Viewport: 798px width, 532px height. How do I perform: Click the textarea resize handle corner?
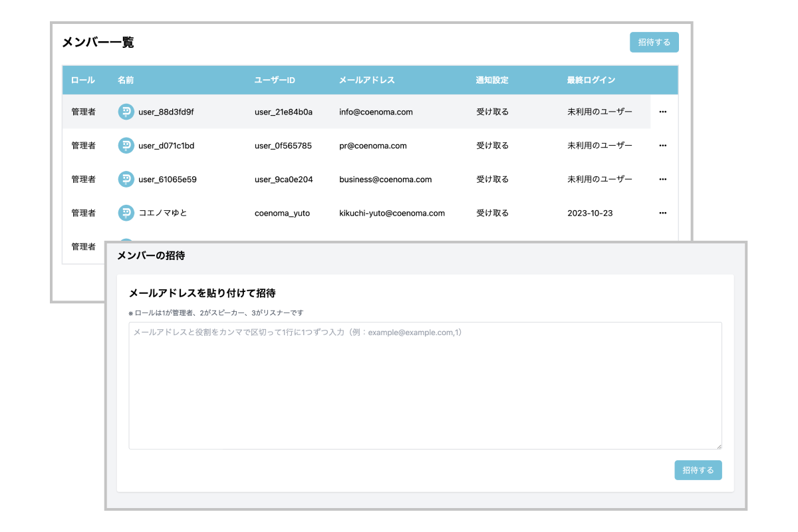click(x=718, y=446)
